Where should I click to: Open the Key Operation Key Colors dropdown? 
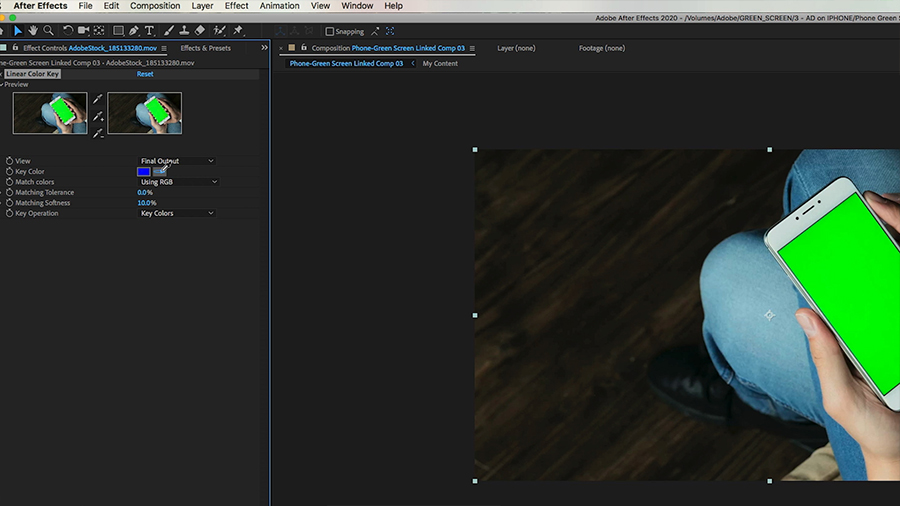point(177,213)
